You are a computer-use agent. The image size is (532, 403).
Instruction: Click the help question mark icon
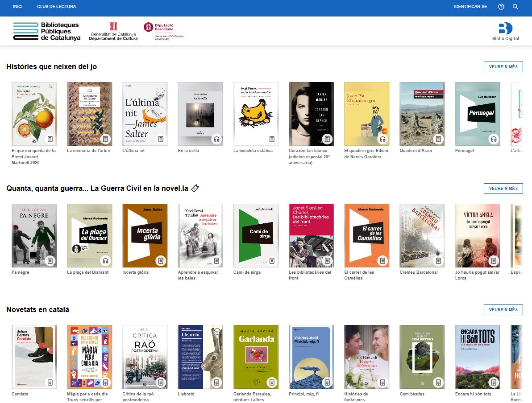point(501,7)
